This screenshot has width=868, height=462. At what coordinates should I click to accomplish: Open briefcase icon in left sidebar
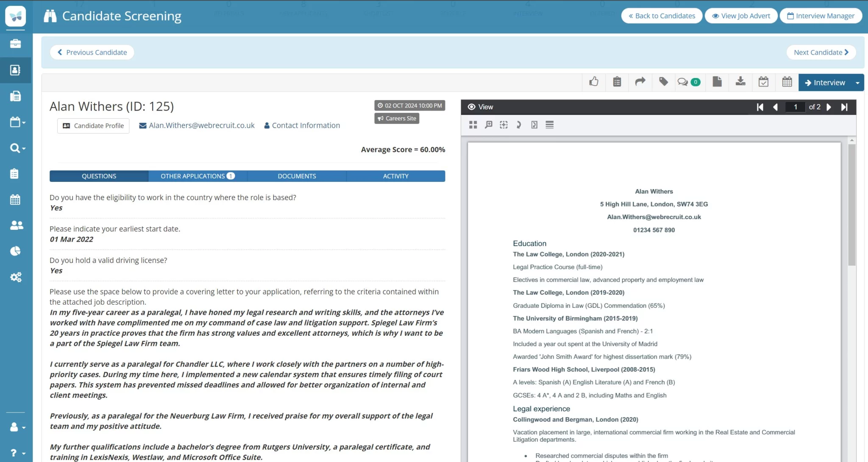pyautogui.click(x=15, y=44)
